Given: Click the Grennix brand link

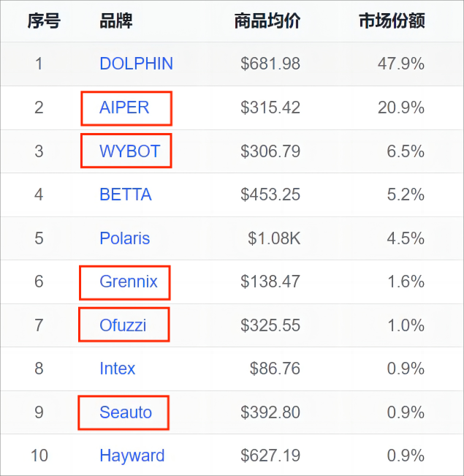Looking at the screenshot, I should tap(129, 282).
